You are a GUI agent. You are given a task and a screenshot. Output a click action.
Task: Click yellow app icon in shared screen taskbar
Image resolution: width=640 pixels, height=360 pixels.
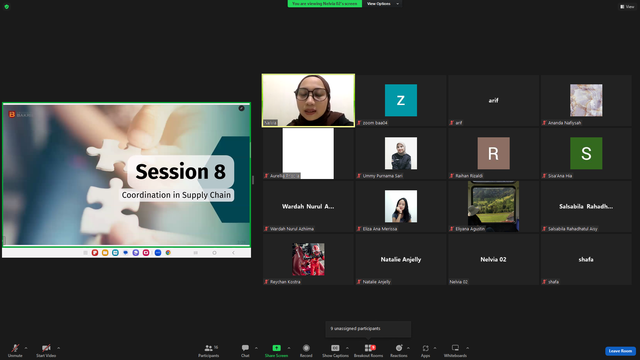[105, 253]
